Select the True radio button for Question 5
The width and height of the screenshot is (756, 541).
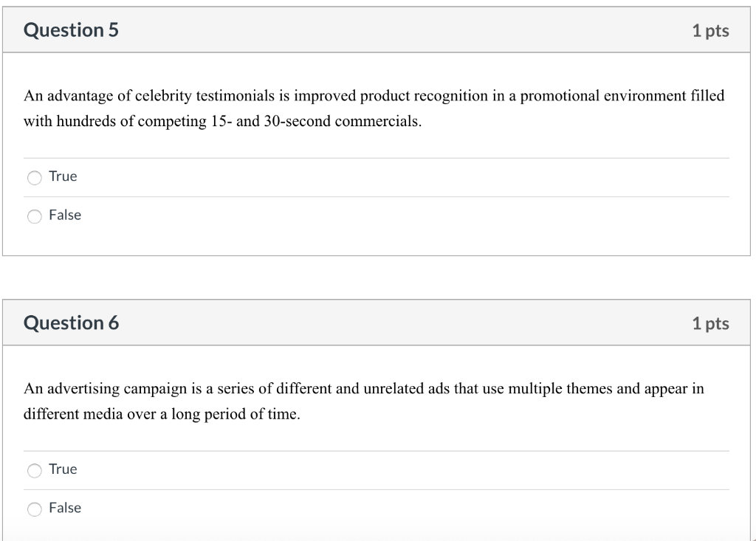coord(35,177)
